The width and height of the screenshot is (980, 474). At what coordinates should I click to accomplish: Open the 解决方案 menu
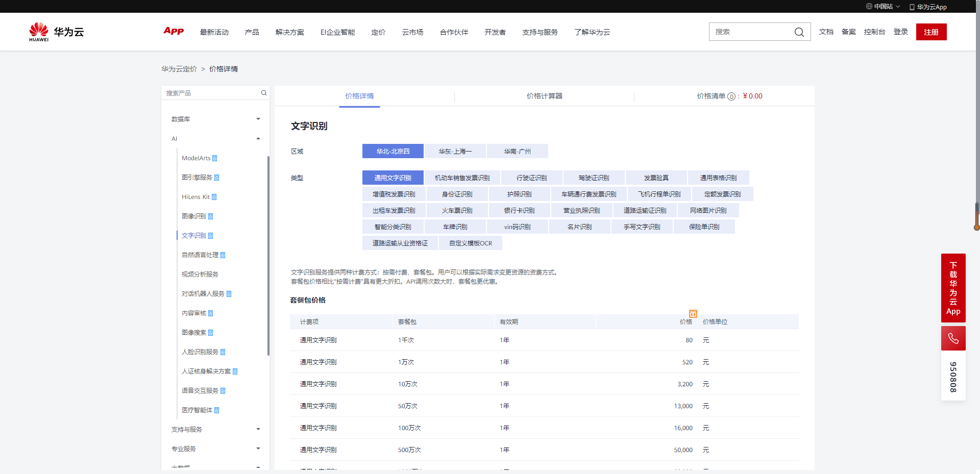tap(290, 32)
